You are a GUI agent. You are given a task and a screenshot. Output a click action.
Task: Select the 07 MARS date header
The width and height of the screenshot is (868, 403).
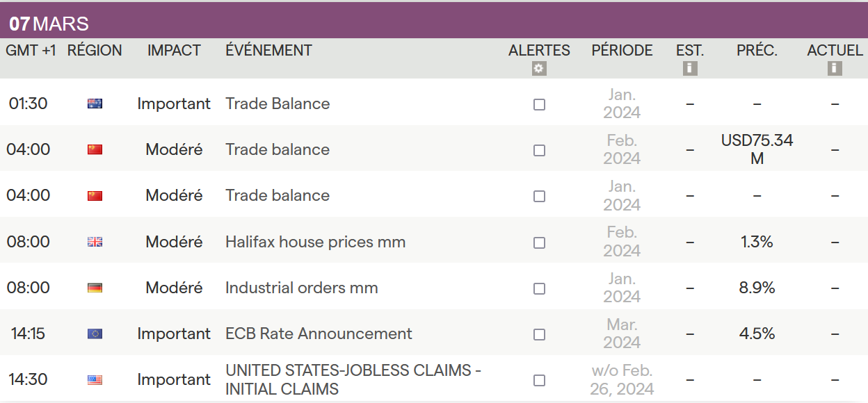[49, 24]
